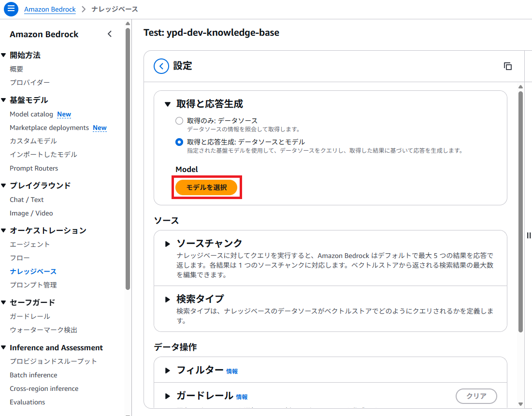The height and width of the screenshot is (416, 532).
Task: Open フロー in the sidebar
Action: click(20, 258)
